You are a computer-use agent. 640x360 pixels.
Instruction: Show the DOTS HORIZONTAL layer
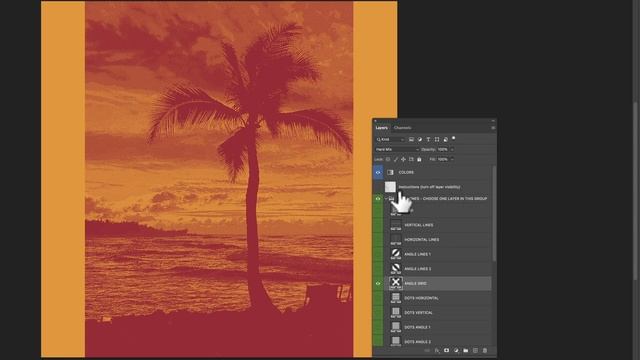(378, 298)
